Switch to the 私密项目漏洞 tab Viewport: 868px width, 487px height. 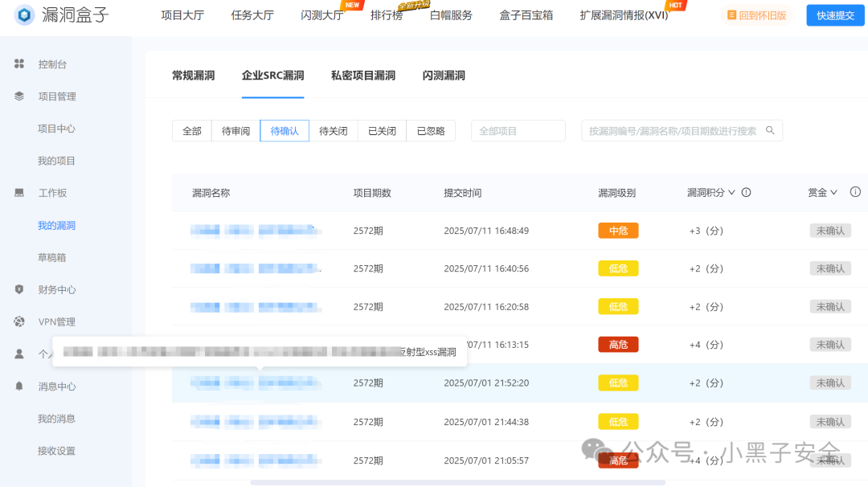pos(363,76)
